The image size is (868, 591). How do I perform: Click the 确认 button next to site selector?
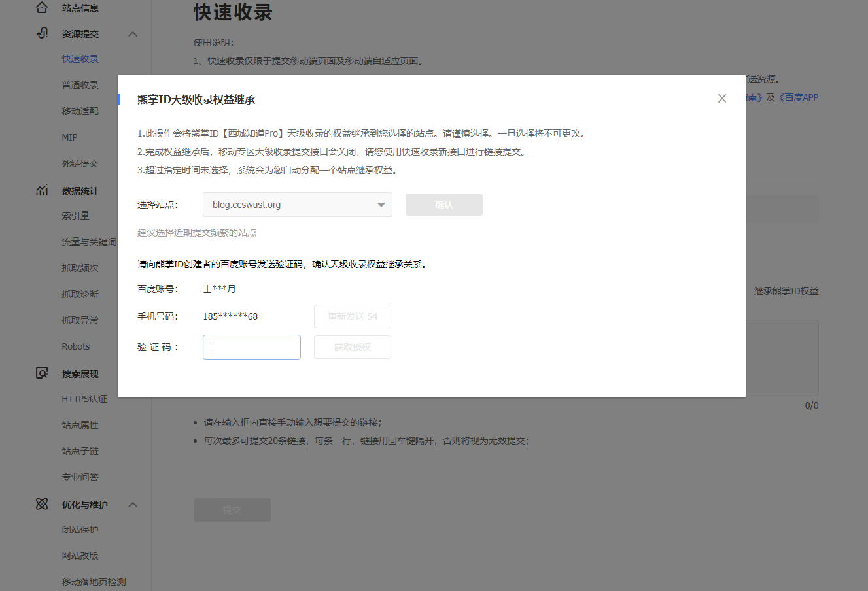[444, 205]
